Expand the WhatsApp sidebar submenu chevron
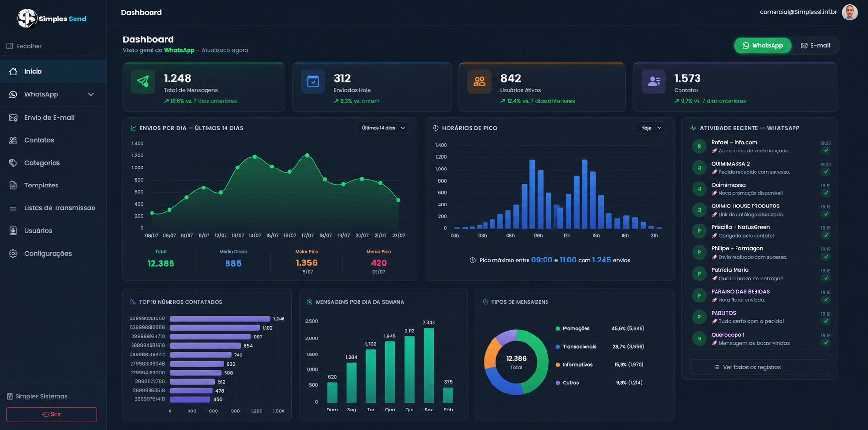Screen dimensions: 868x430 click(x=91, y=94)
